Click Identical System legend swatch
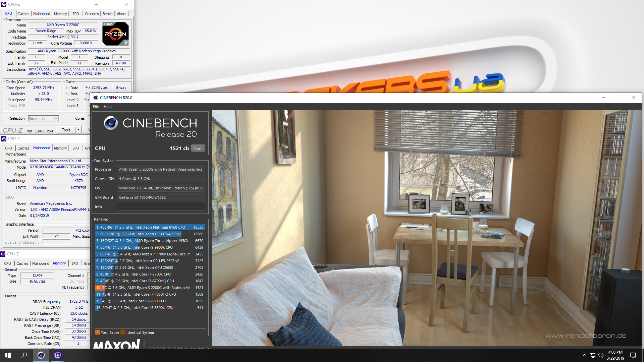The height and width of the screenshot is (362, 644). point(123,333)
